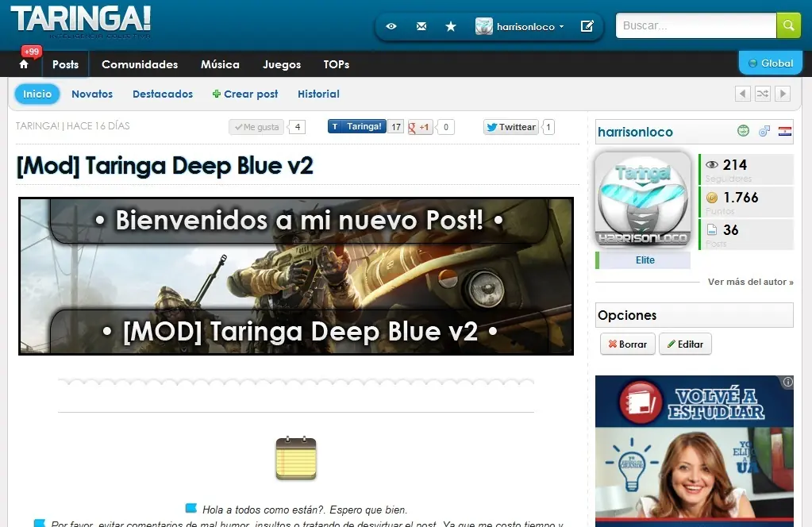Click the Editar button
812x527 pixels.
(x=685, y=344)
